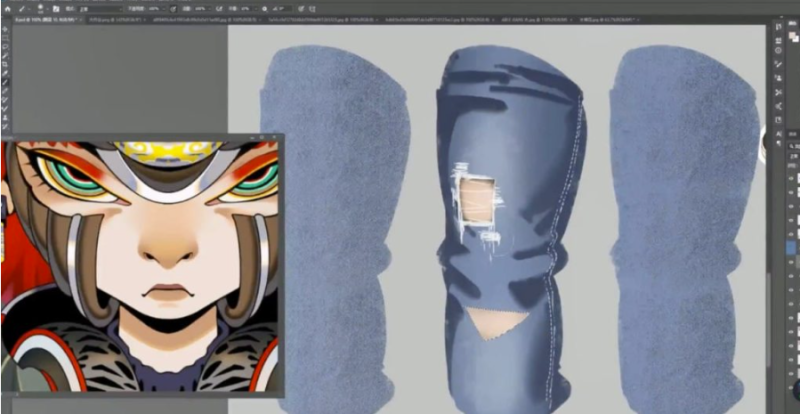Select the highlighted layer in Layers panel
This screenshot has height=414, width=800.
792,246
